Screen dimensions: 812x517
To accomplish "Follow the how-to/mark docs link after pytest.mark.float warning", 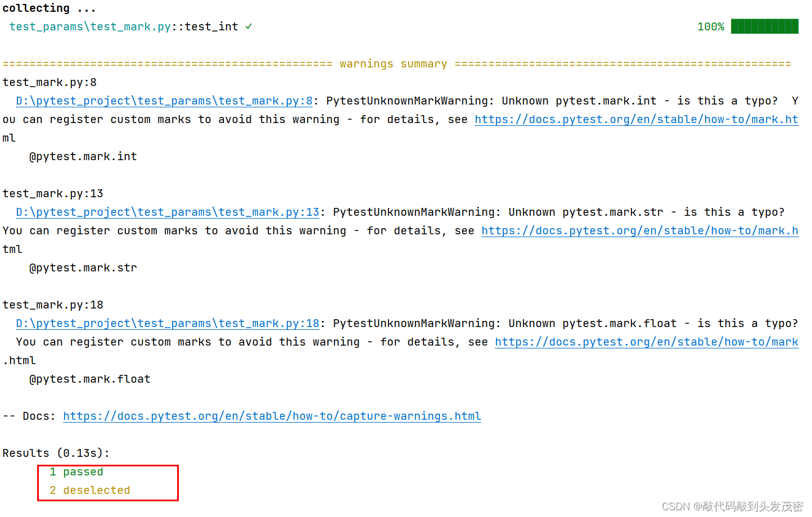I will coord(647,342).
